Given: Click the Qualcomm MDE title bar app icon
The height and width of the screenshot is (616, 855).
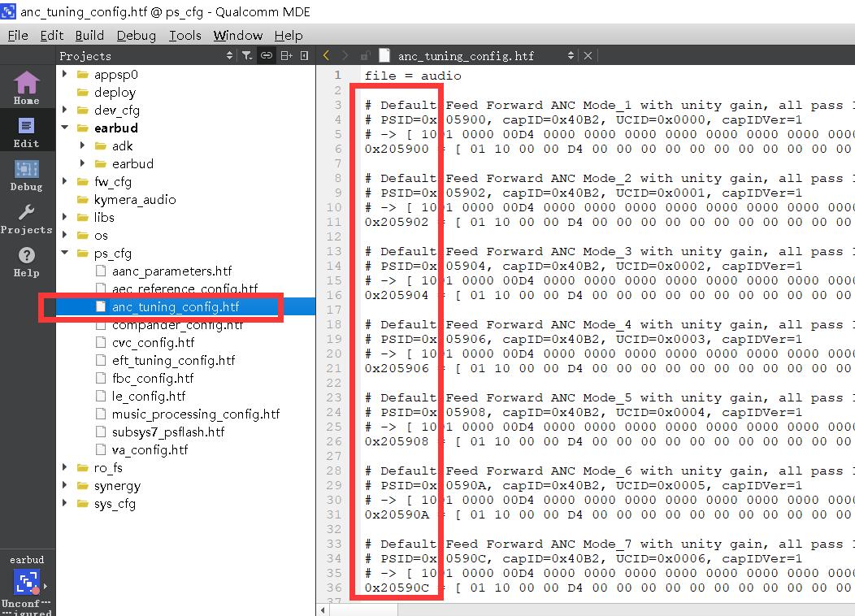Looking at the screenshot, I should pos(8,11).
